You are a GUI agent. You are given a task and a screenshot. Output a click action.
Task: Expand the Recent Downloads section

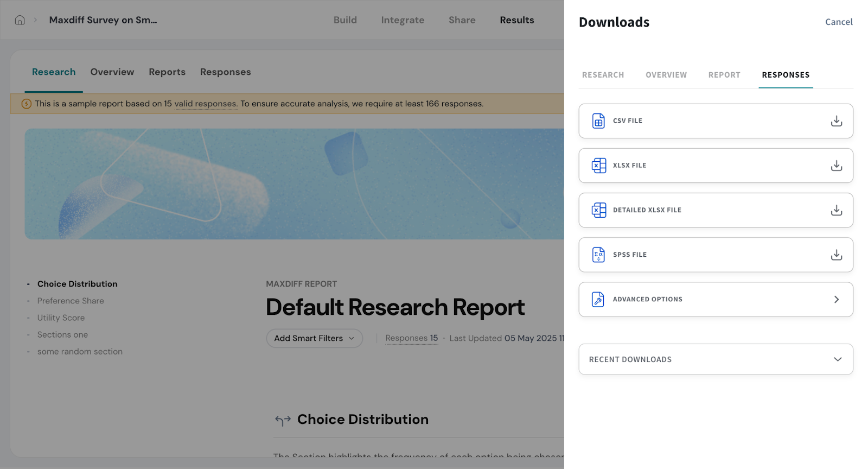coord(837,359)
